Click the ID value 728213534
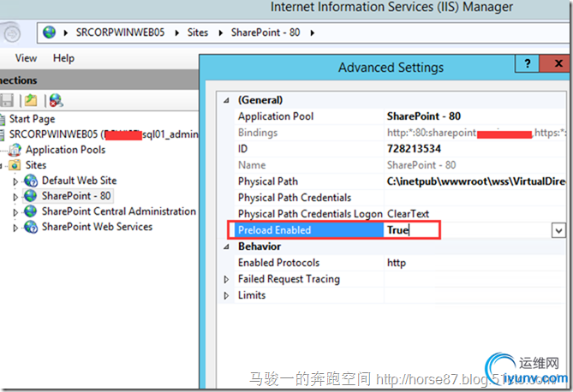The image size is (573, 392). point(414,149)
